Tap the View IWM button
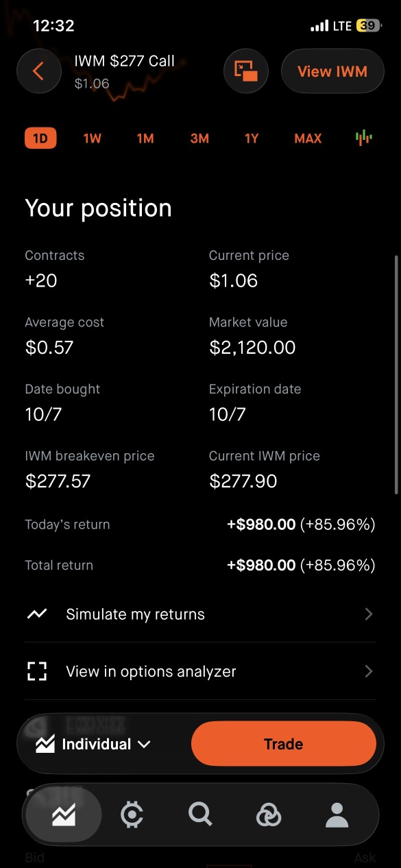The height and width of the screenshot is (868, 401). pos(332,71)
